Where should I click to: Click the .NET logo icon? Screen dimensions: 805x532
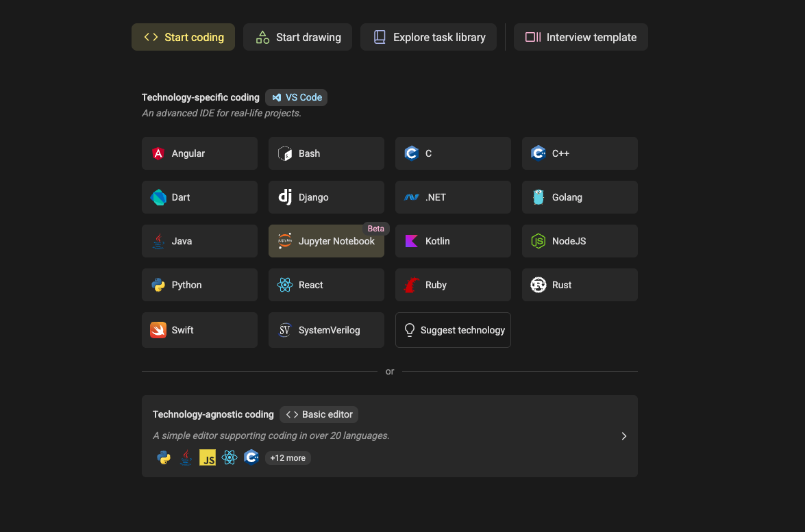[412, 197]
